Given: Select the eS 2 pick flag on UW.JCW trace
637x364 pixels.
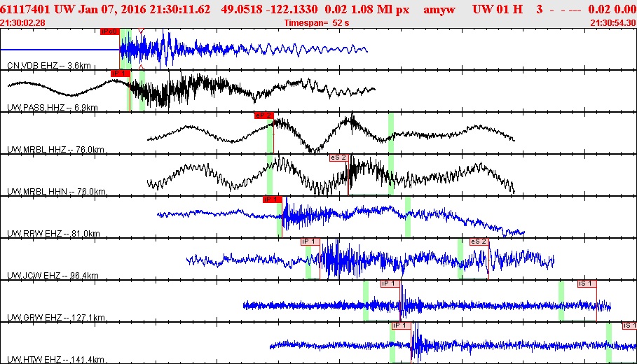Looking at the screenshot, I should 479,241.
